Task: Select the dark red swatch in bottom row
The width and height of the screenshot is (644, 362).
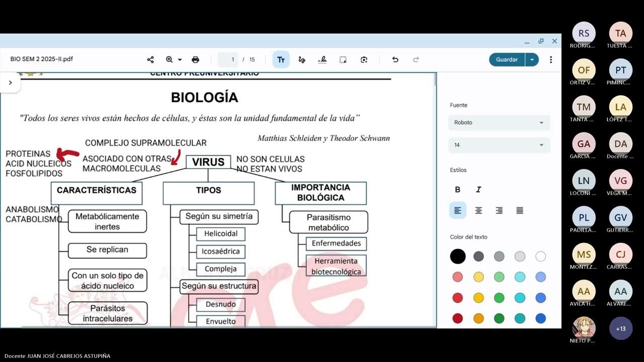Action: (x=457, y=318)
